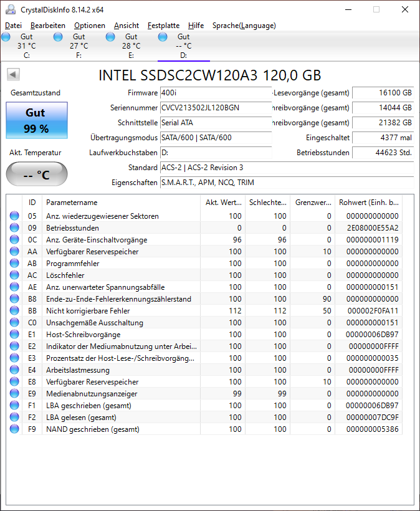The image size is (420, 511).
Task: Click status orb beside Medienabnutzungsanzeiger
Action: pyautogui.click(x=14, y=393)
